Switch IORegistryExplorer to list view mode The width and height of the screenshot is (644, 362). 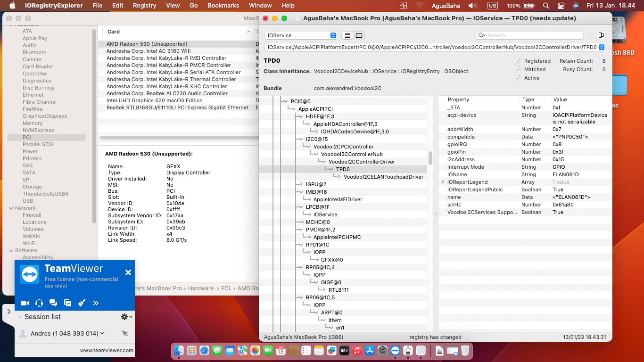347,35
